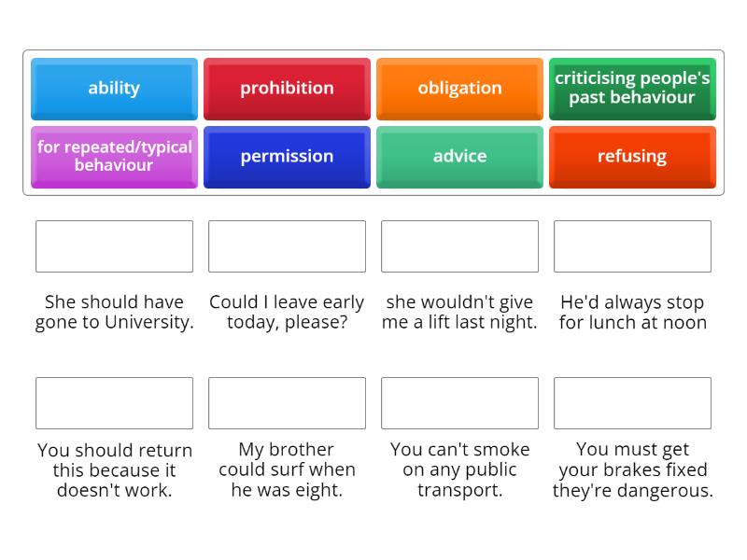747x560 pixels.
Task: Select the orange 'obligation' answer tile
Action: coord(459,89)
